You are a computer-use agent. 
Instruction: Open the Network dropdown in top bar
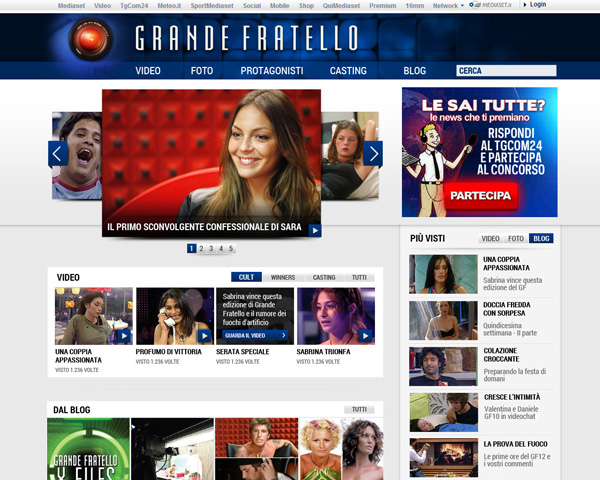pos(448,6)
